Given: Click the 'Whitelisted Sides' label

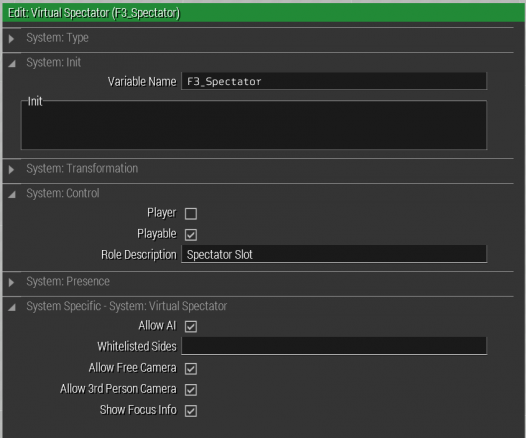Looking at the screenshot, I should 137,346.
